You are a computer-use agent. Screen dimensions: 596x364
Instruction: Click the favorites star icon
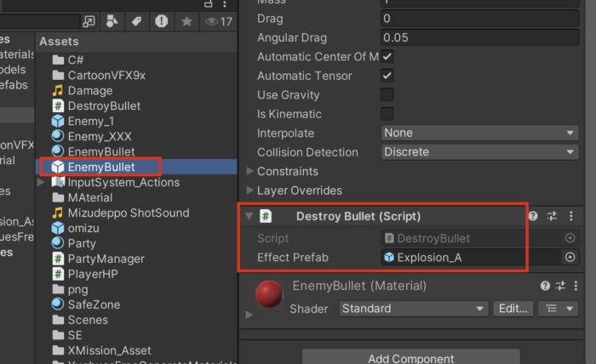(x=186, y=21)
